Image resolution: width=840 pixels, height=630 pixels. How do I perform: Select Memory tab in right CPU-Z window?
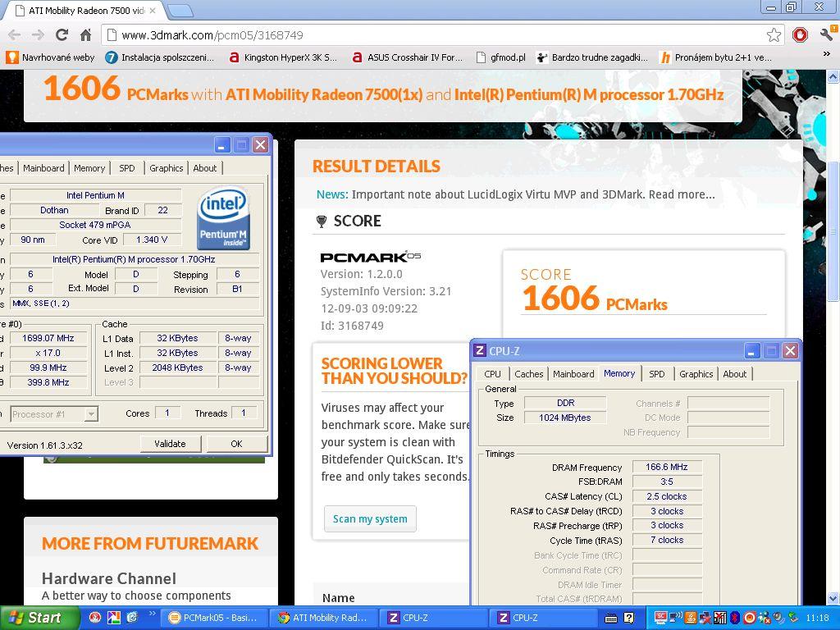(619, 373)
